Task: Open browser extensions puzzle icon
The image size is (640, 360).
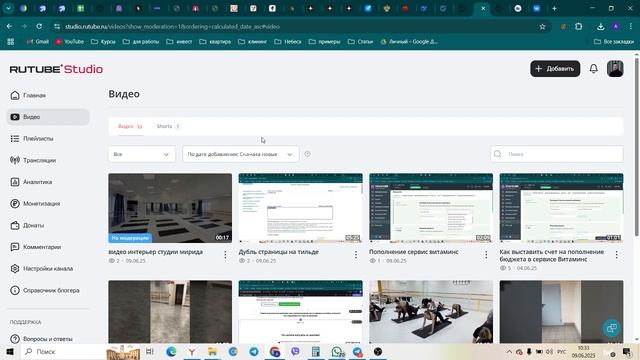Action: coord(578,27)
